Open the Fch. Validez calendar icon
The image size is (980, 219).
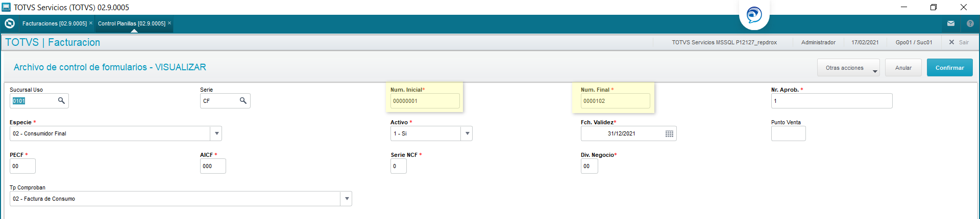click(669, 133)
